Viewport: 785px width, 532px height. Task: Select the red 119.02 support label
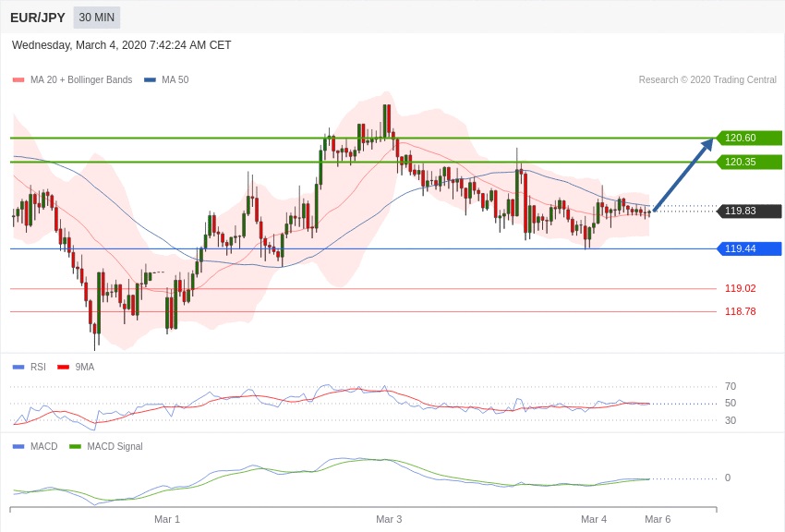740,288
